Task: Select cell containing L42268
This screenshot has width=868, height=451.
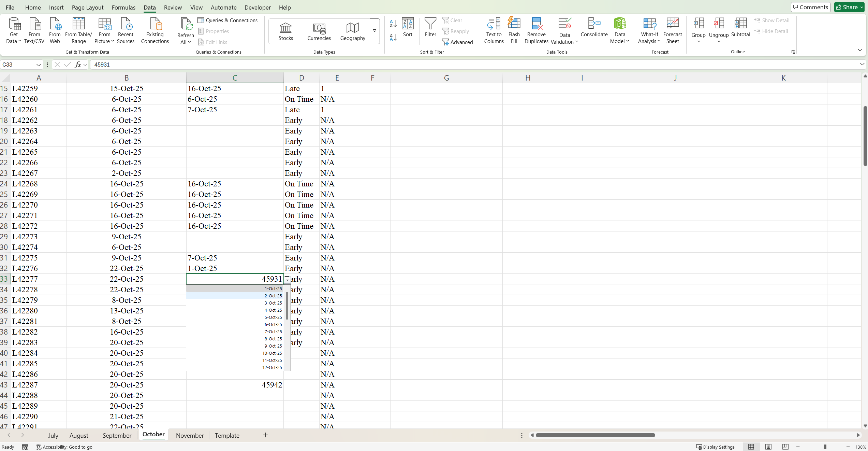Action: [x=39, y=184]
